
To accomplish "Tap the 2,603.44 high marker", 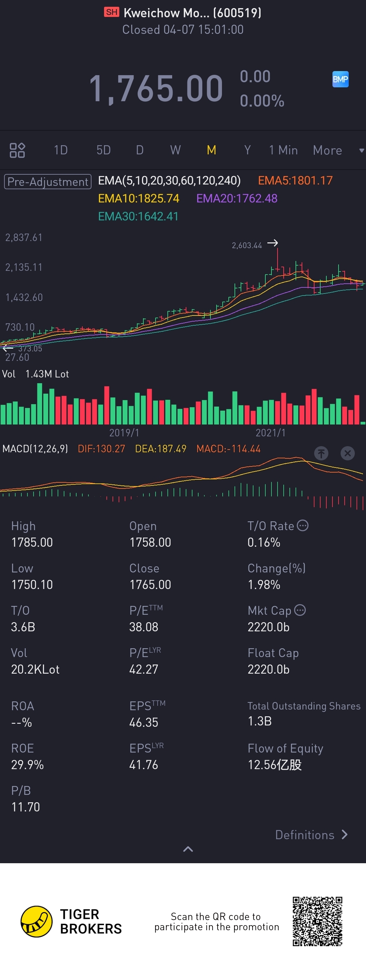I will point(247,245).
